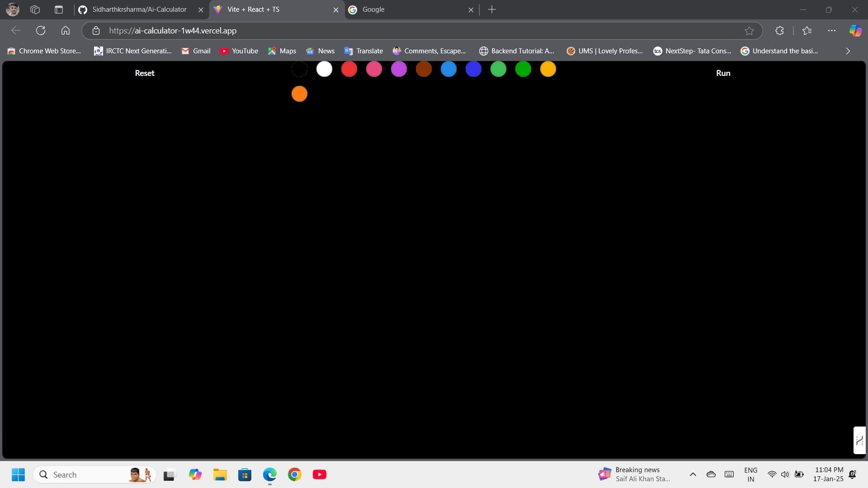Pick the purple color swatch
This screenshot has width=868, height=488.
click(x=399, y=69)
